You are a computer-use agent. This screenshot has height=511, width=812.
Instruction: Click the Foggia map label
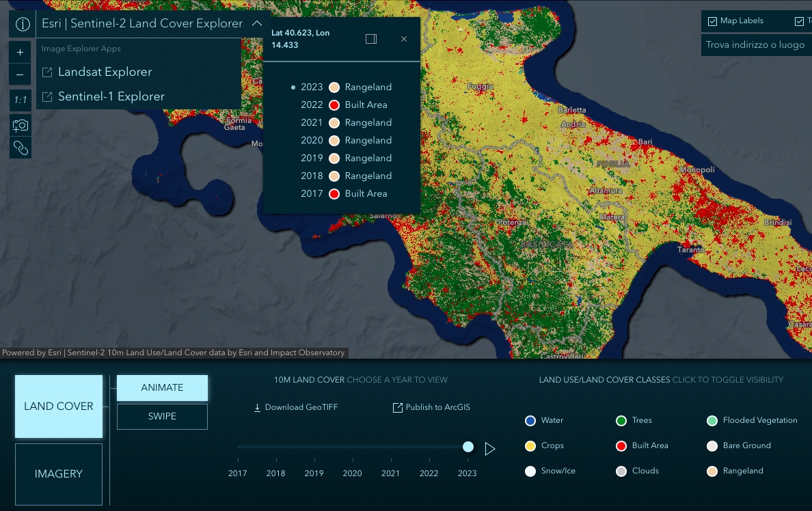[x=480, y=87]
